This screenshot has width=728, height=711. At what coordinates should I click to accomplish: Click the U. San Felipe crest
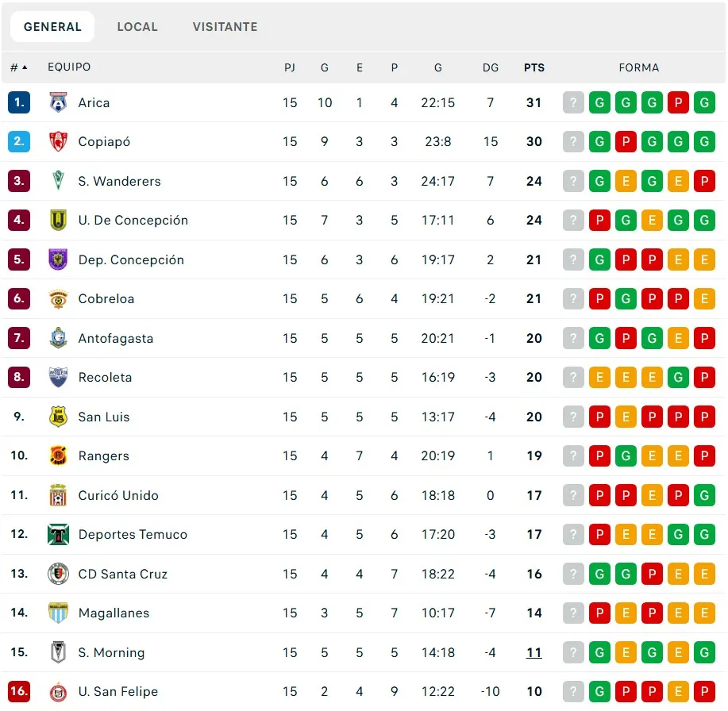tap(58, 692)
